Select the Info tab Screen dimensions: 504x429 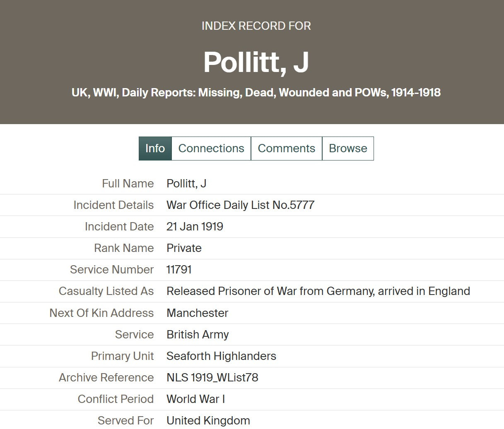tap(155, 149)
